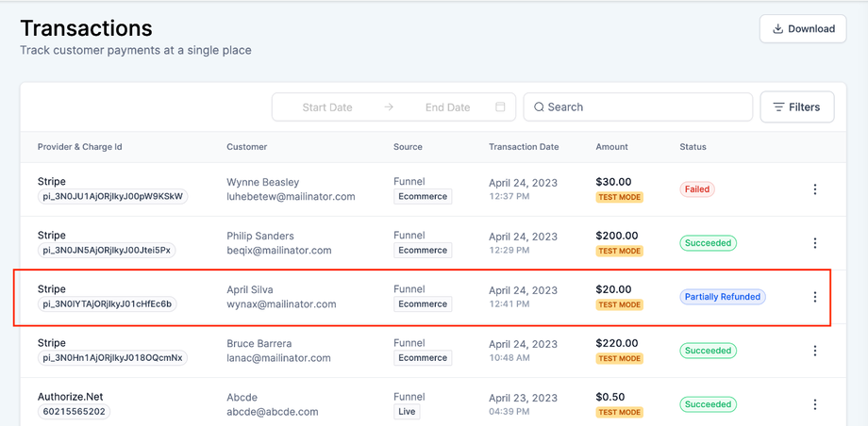Open three-dot menu for Bruce Barrera row

815,351
